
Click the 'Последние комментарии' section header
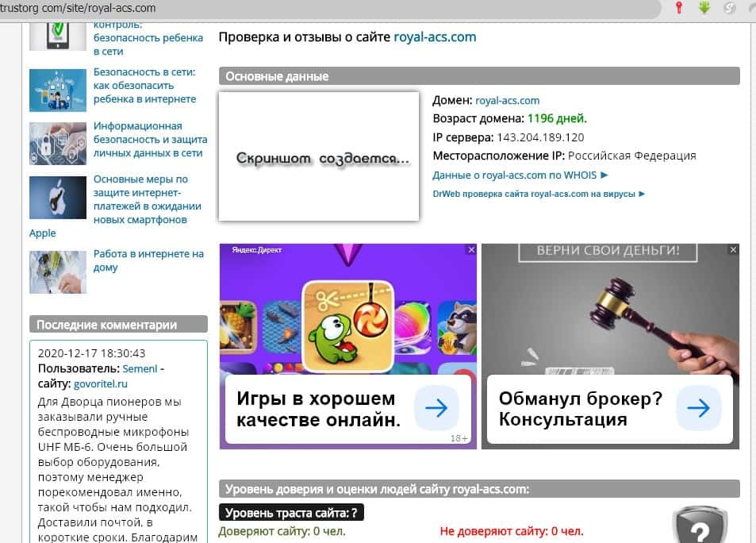point(118,325)
